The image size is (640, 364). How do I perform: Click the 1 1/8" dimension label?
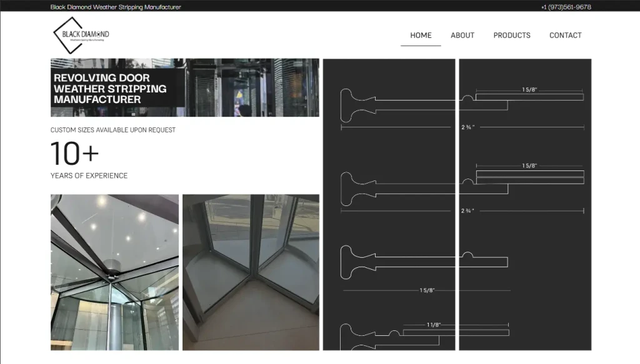(434, 325)
